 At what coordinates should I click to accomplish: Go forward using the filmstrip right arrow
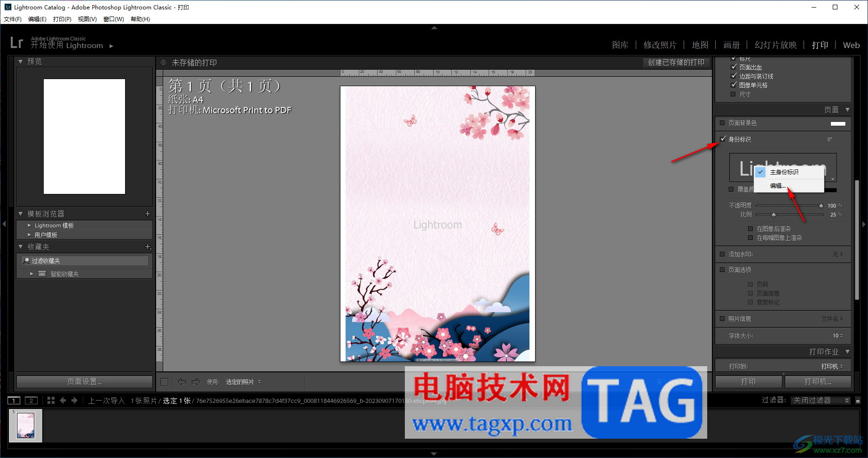click(74, 400)
